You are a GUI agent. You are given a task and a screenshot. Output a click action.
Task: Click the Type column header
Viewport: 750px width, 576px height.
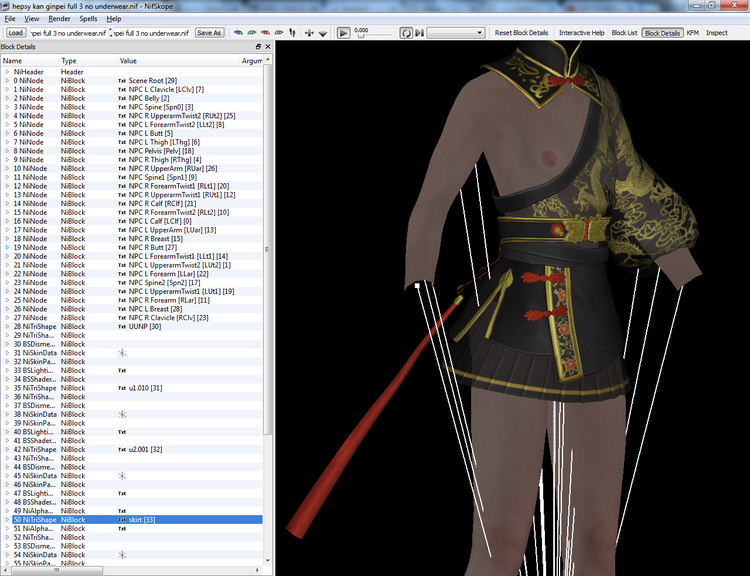coord(88,61)
